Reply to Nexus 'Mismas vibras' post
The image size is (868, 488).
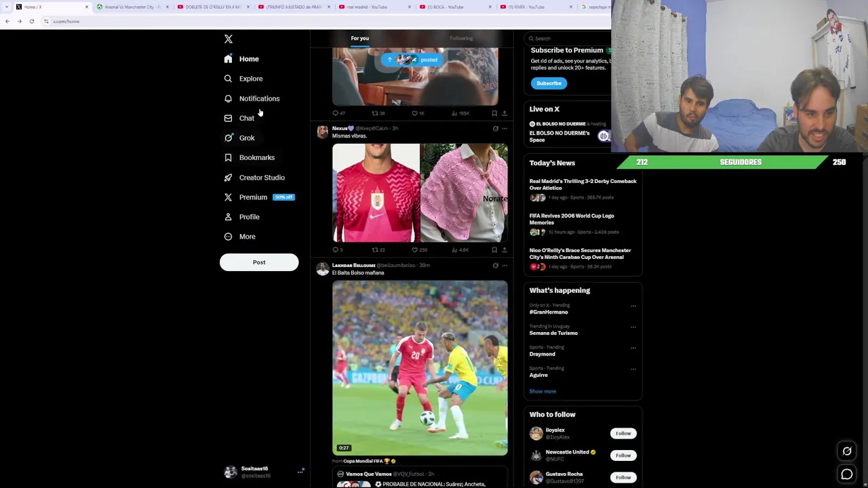click(337, 249)
